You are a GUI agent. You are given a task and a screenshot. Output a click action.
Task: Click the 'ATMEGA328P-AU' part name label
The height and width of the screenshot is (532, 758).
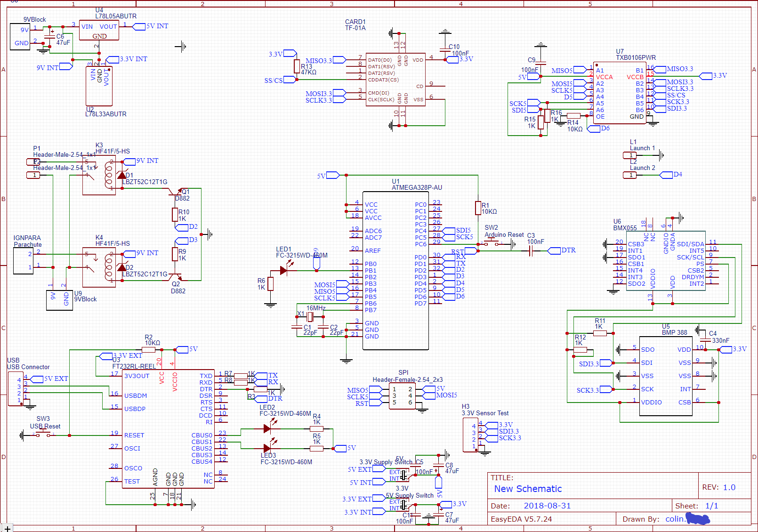(417, 187)
